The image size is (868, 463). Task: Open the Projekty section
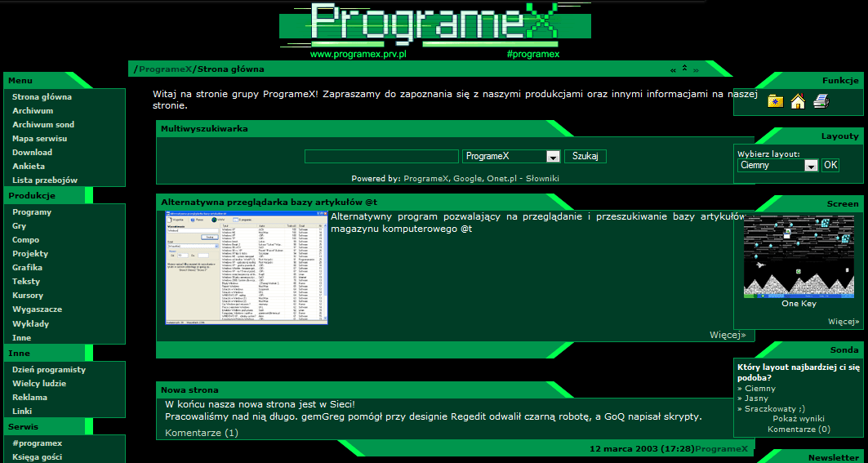30,254
